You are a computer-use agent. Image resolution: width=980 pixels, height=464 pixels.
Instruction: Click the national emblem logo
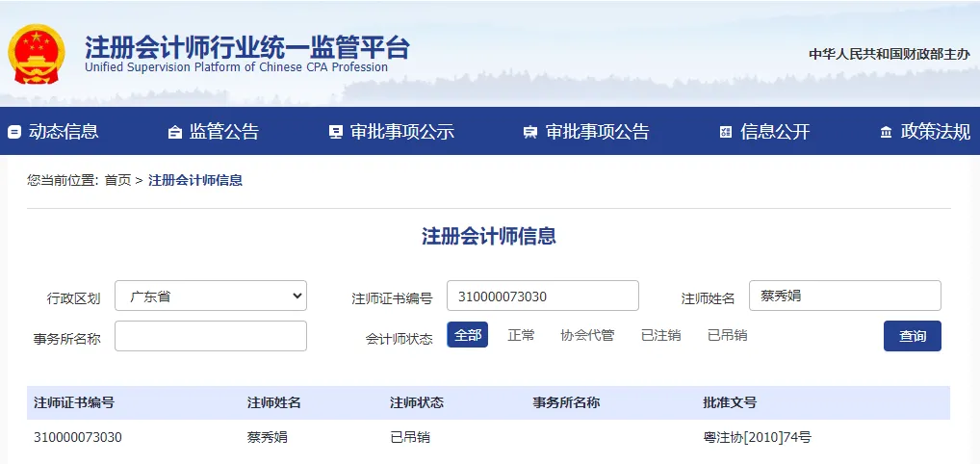(37, 54)
